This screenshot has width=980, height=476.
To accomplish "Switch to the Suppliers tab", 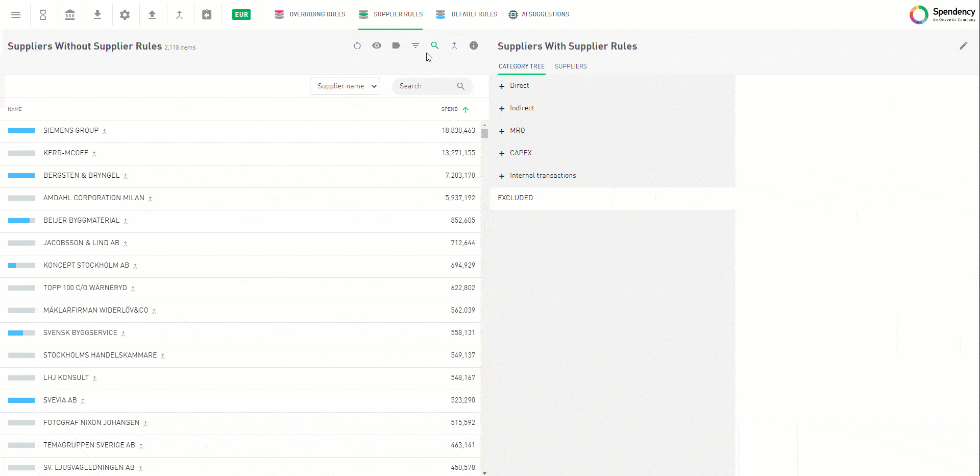I will tap(571, 66).
